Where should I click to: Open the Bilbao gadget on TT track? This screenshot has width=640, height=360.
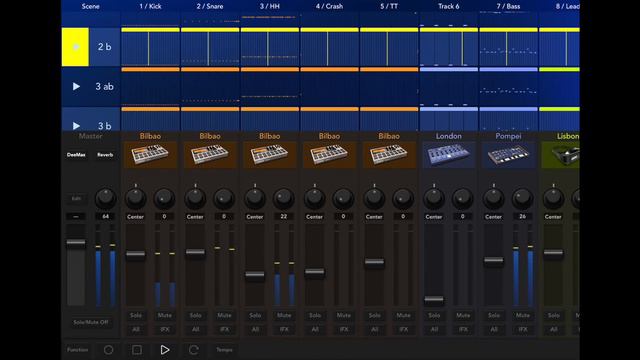(x=389, y=155)
